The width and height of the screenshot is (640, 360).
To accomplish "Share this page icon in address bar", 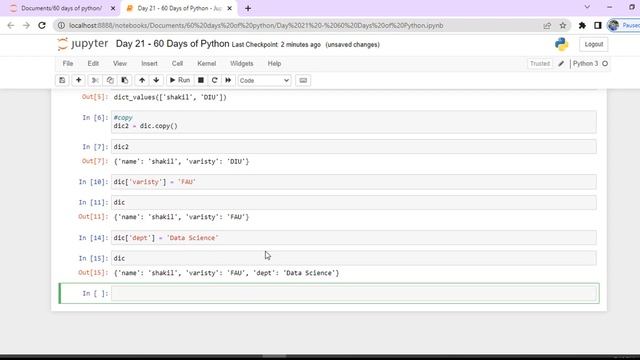I will coord(547,25).
